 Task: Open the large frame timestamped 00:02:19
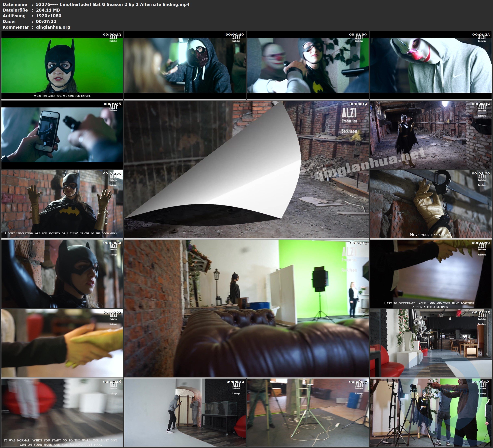247,169
